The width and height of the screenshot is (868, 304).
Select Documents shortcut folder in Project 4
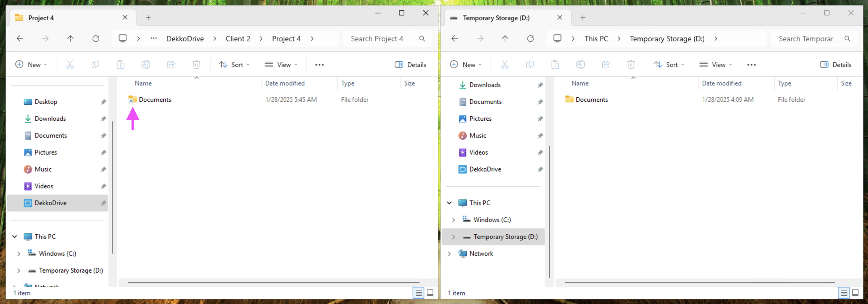coord(150,99)
